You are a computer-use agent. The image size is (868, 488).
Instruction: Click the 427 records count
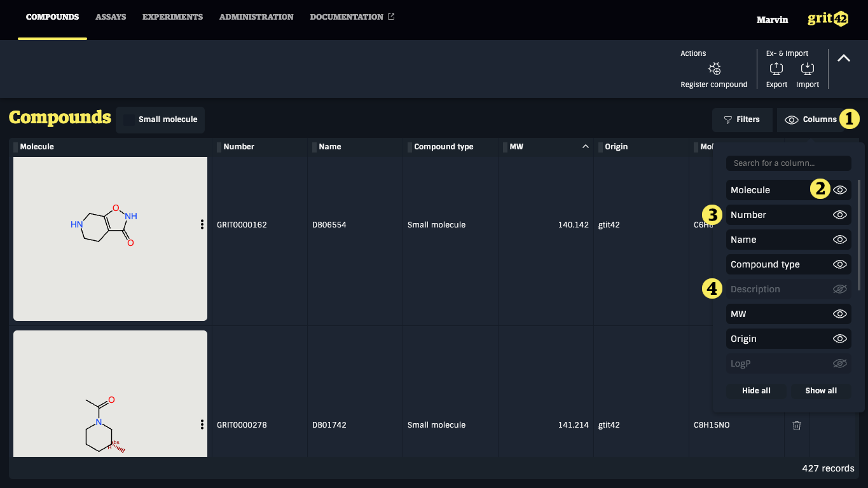[828, 468]
